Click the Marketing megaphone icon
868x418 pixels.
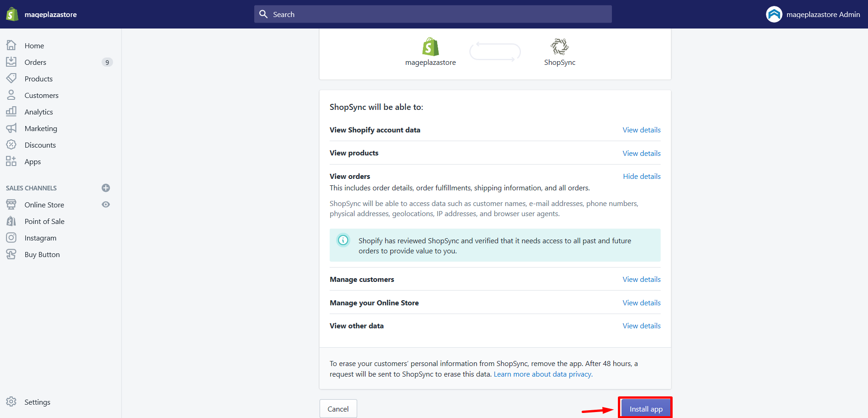click(x=11, y=128)
